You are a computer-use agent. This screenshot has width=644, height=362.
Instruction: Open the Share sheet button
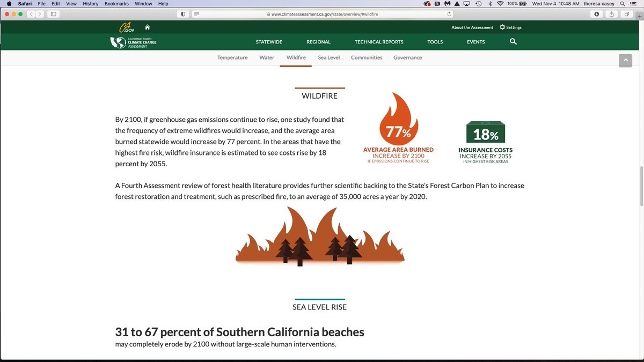point(612,14)
